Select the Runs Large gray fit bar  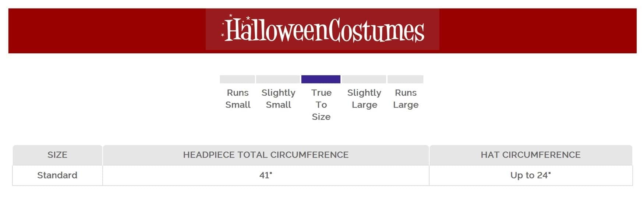406,79
